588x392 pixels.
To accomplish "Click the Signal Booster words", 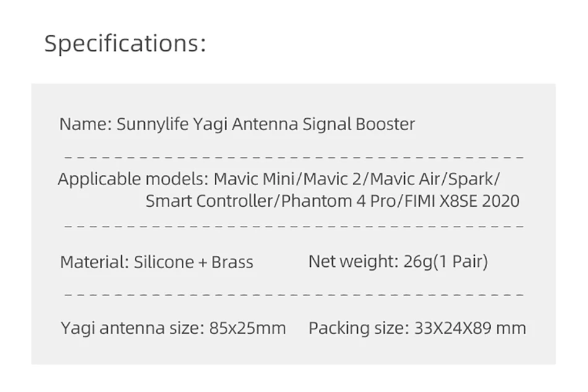I will (x=359, y=124).
